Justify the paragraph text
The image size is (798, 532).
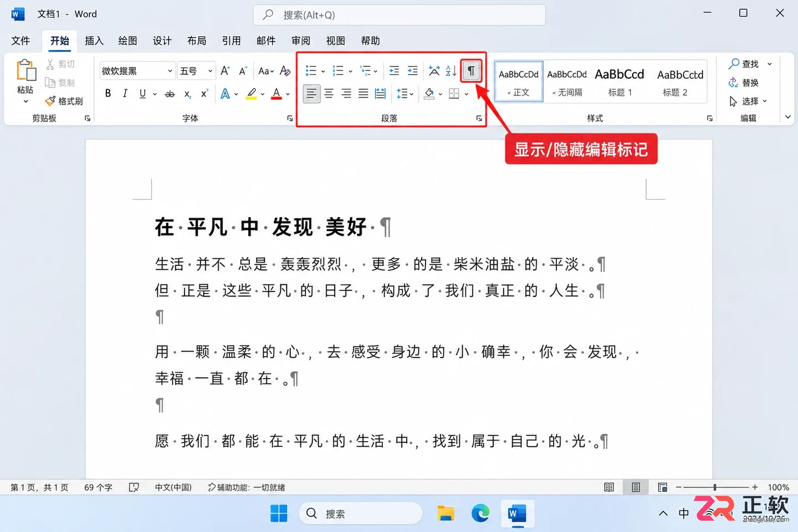[364, 94]
